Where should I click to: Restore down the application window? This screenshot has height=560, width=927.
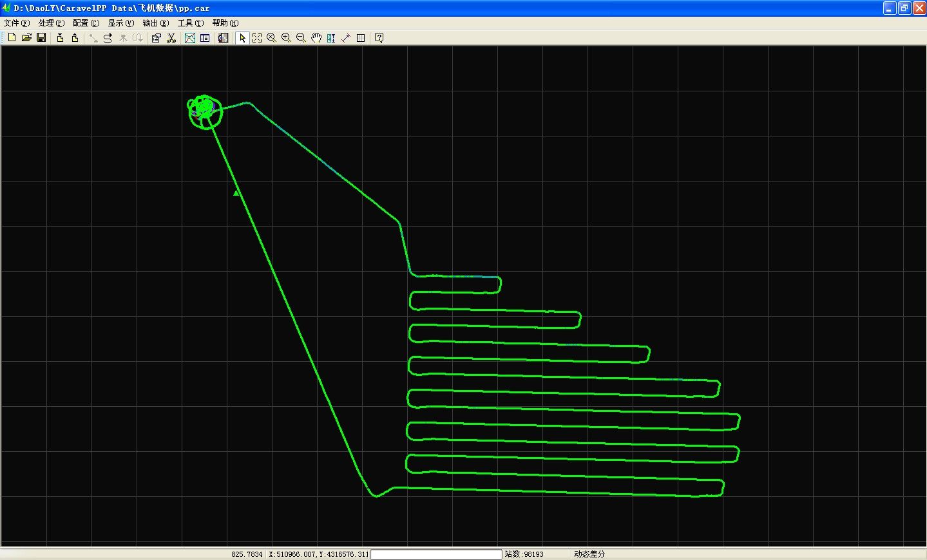[904, 8]
